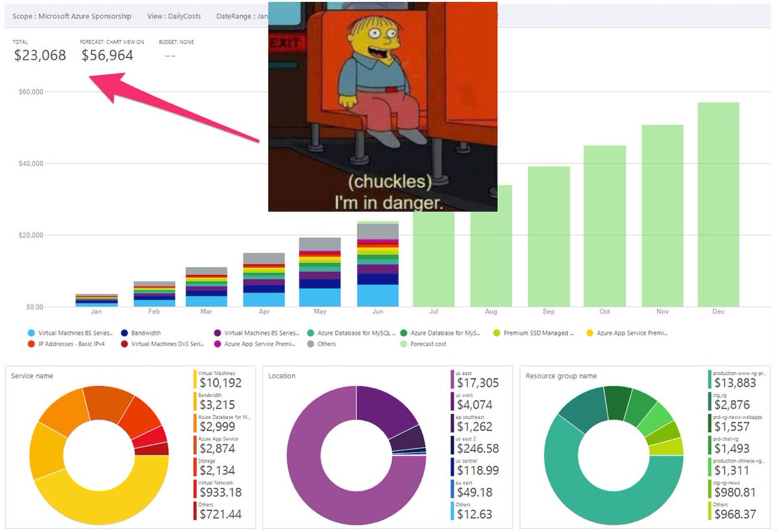
Task: Select the December forecast bar
Action: point(719,204)
